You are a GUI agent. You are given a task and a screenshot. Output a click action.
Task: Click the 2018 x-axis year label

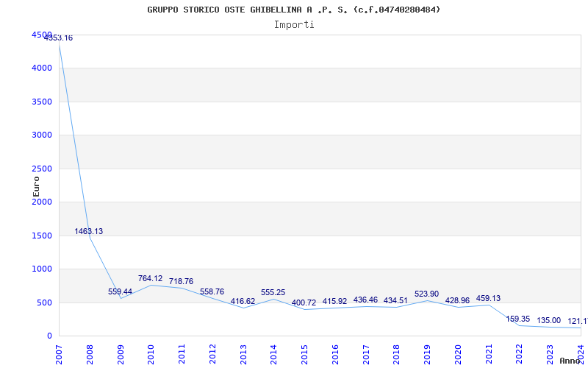pyautogui.click(x=397, y=354)
